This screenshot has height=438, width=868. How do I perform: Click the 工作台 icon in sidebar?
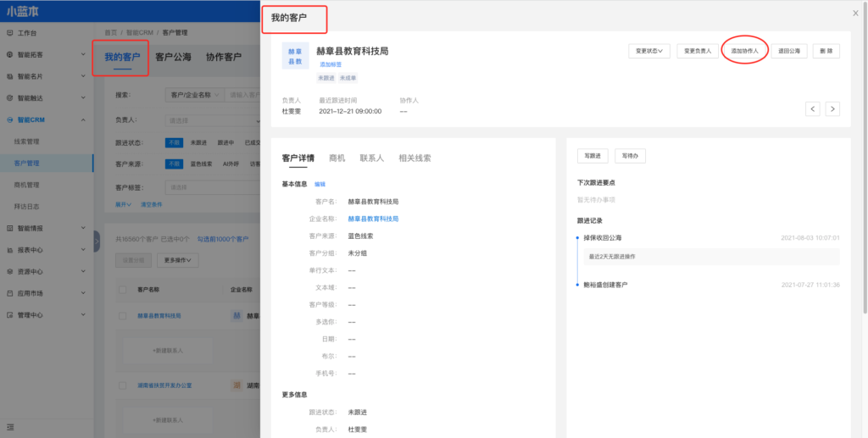click(9, 33)
